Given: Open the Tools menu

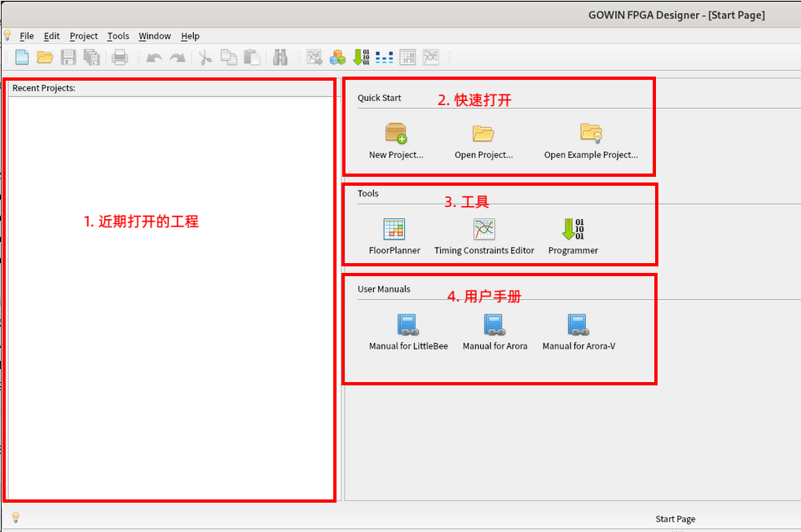Looking at the screenshot, I should pyautogui.click(x=118, y=36).
